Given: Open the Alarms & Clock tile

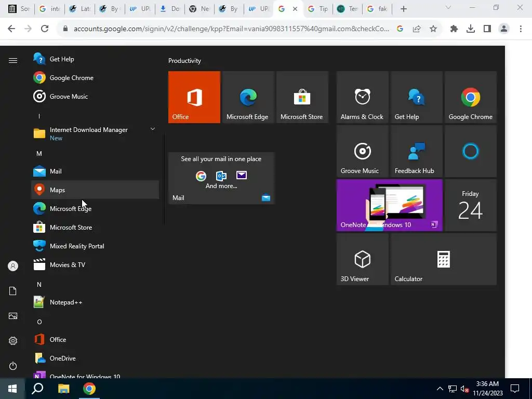Looking at the screenshot, I should point(362,97).
